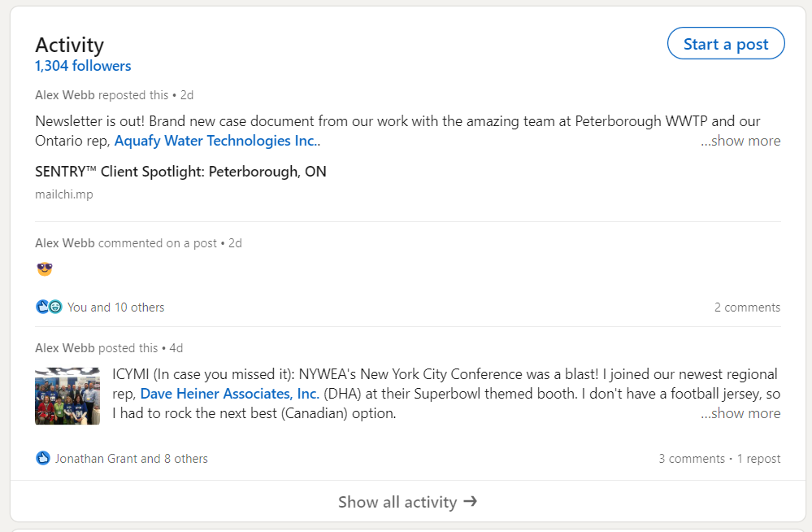Open the 2 comments on commented post
The image size is (812, 532).
pyautogui.click(x=747, y=307)
